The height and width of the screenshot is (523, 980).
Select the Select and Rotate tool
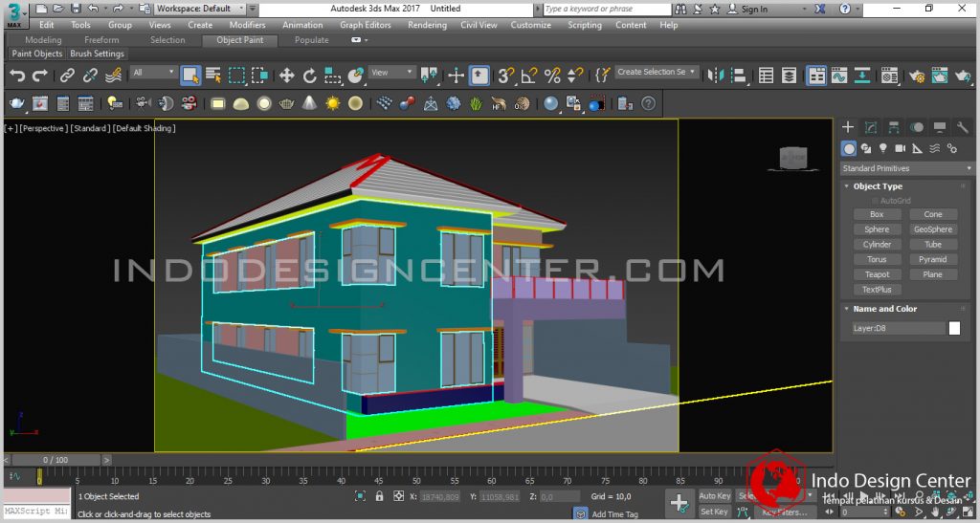point(309,76)
